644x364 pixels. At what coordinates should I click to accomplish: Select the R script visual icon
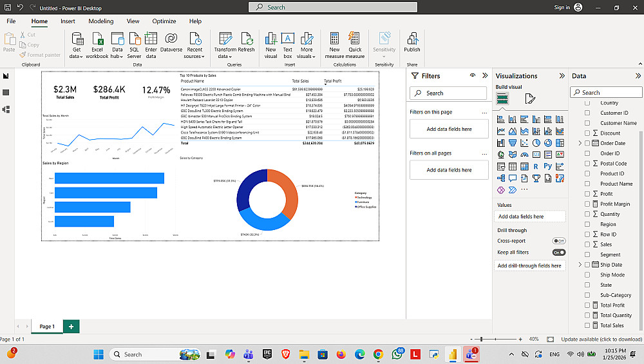(x=536, y=166)
